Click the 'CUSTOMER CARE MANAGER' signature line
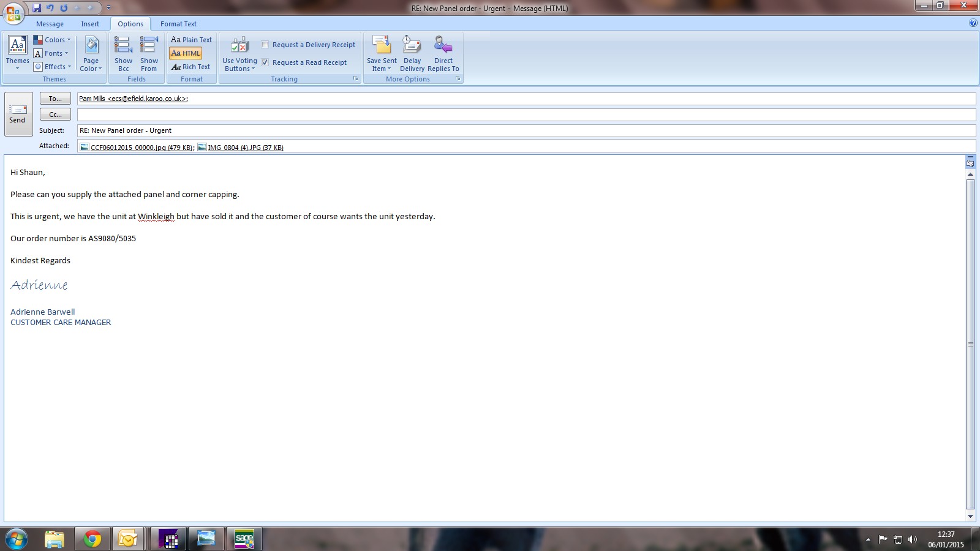The height and width of the screenshot is (551, 980). (x=61, y=323)
